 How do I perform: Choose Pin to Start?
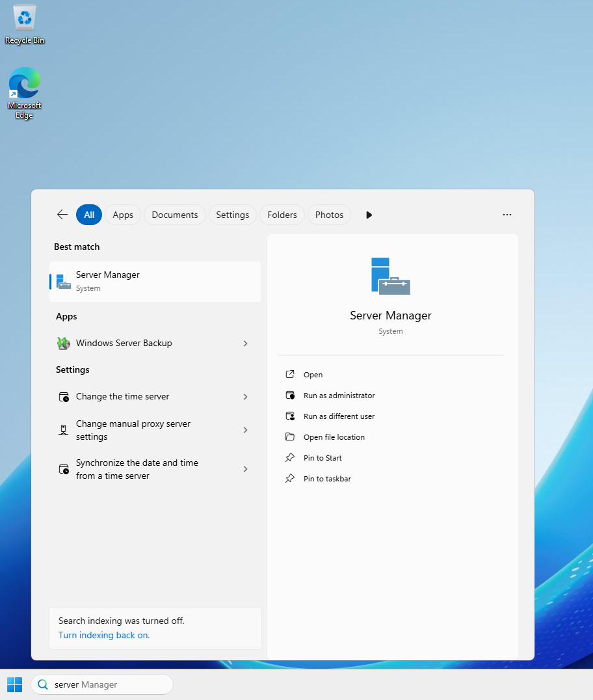pos(323,457)
